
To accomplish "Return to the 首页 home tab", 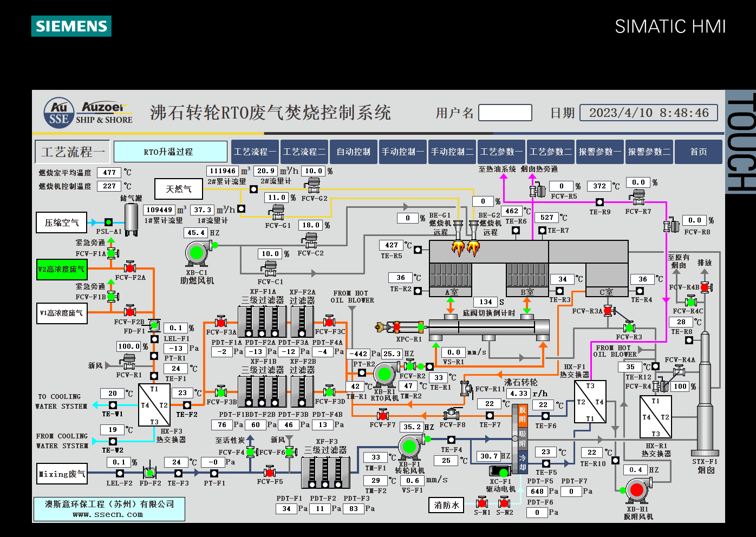I will click(x=699, y=152).
